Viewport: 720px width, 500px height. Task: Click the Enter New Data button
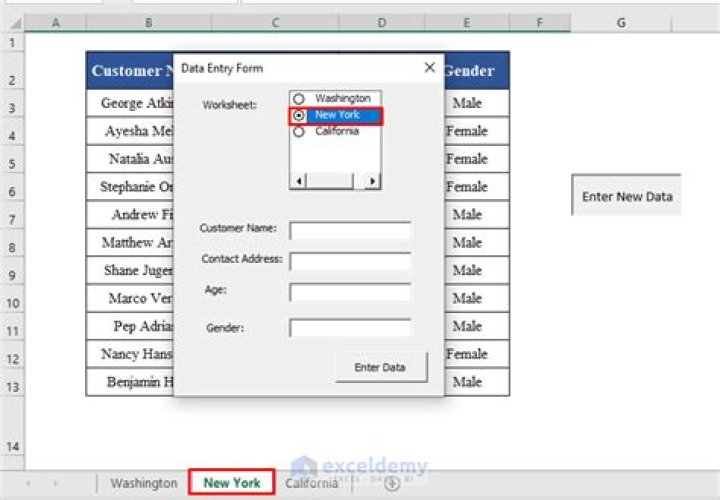627,196
